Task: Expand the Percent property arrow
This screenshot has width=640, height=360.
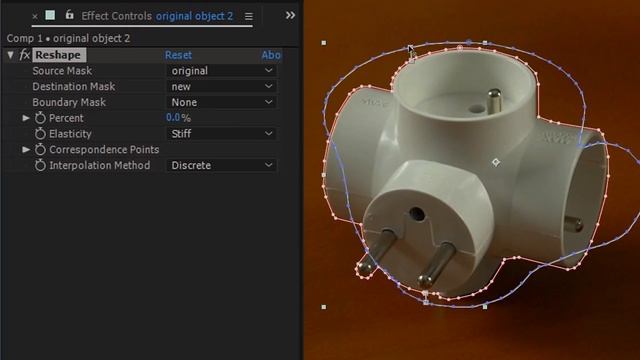Action: 26,118
